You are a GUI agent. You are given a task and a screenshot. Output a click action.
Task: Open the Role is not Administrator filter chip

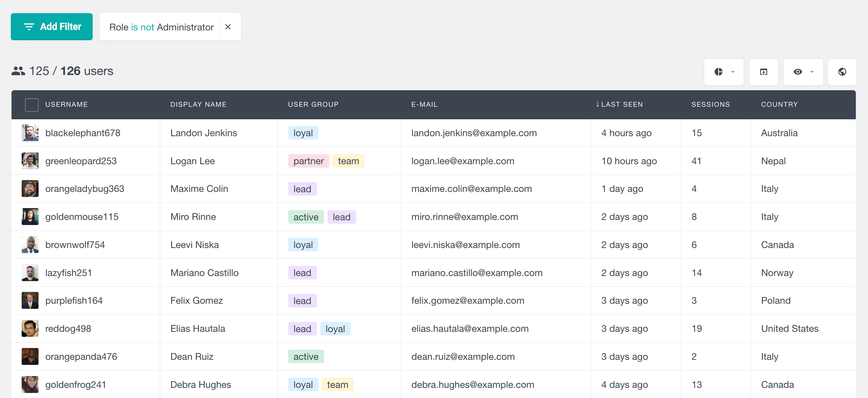point(161,27)
